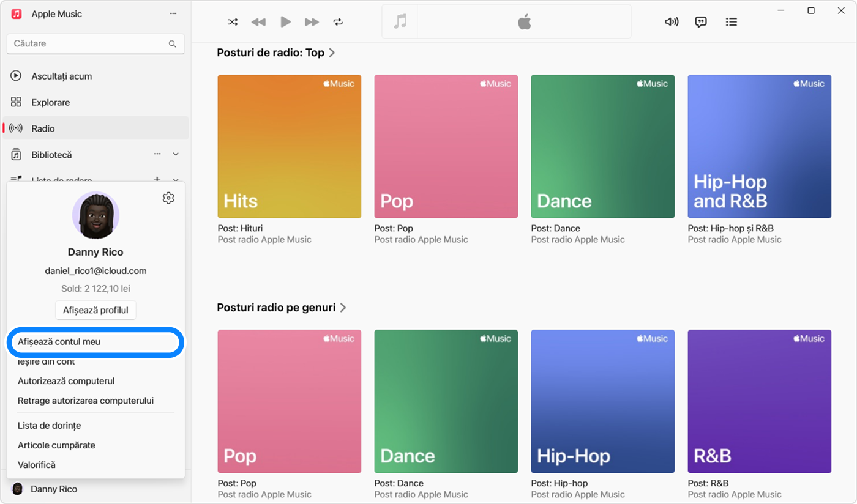Open account settings gear
Image resolution: width=857 pixels, height=504 pixels.
click(x=168, y=198)
